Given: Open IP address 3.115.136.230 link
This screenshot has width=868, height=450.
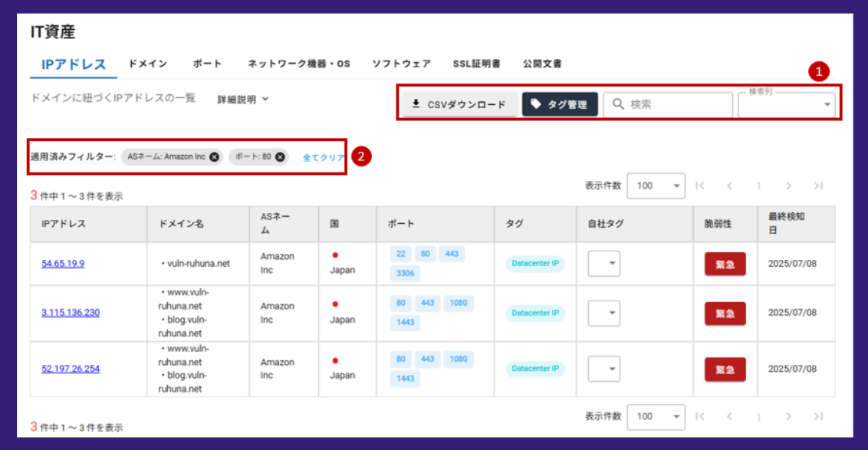Looking at the screenshot, I should point(71,313).
